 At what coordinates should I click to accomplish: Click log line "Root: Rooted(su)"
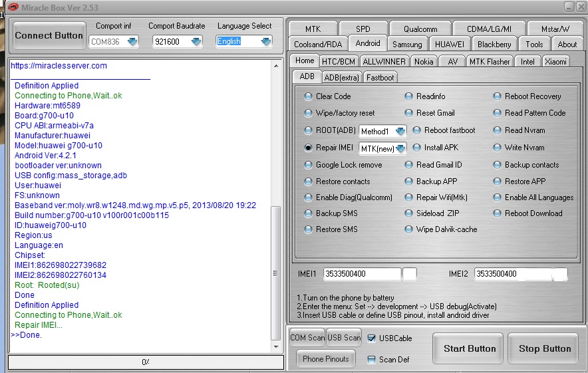coord(47,285)
